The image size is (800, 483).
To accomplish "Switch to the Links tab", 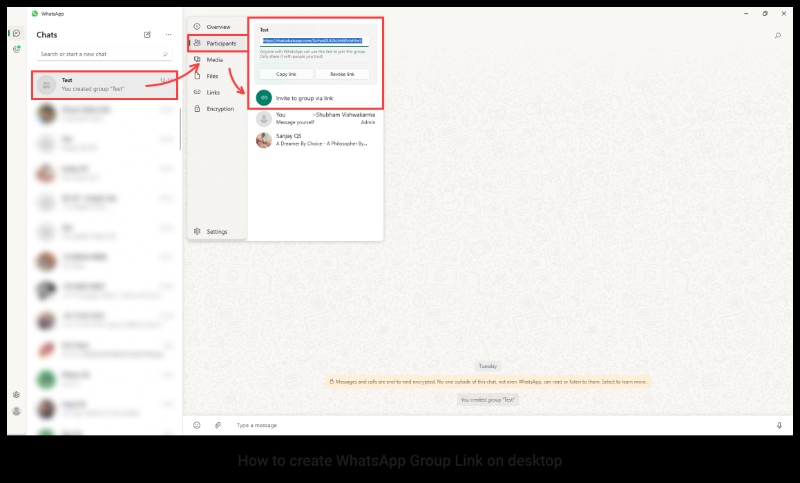I will pos(218,92).
